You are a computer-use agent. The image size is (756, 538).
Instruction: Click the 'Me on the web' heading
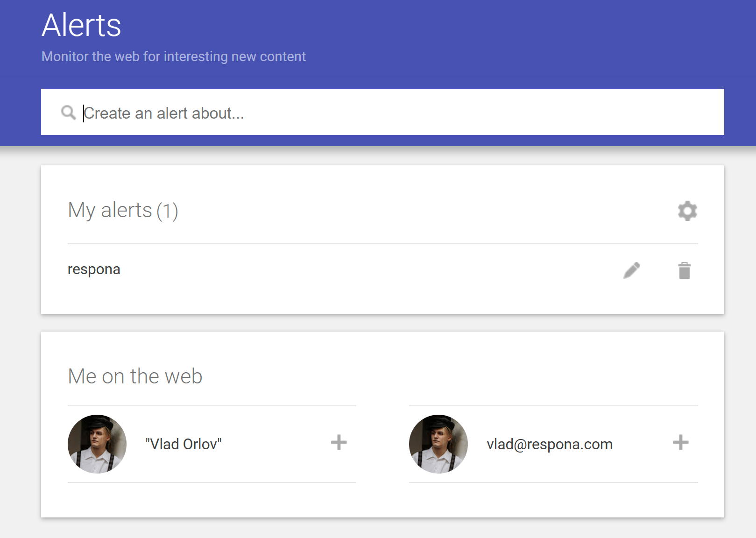pyautogui.click(x=135, y=376)
